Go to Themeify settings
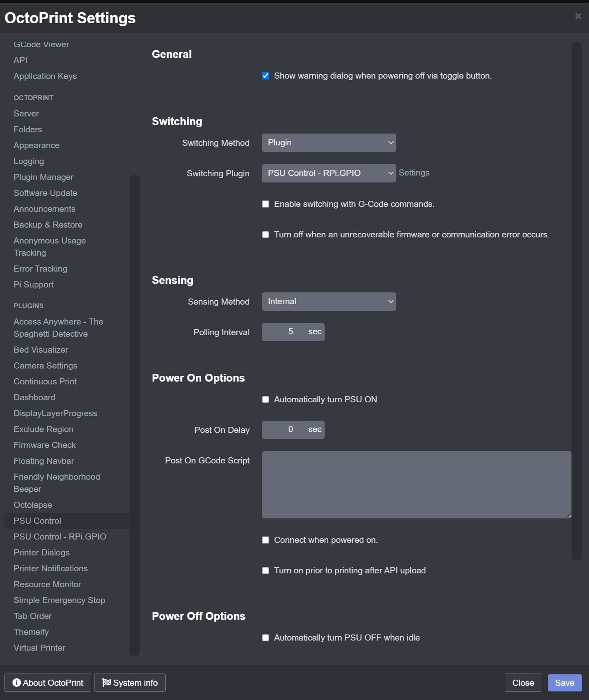The image size is (589, 700). point(31,632)
